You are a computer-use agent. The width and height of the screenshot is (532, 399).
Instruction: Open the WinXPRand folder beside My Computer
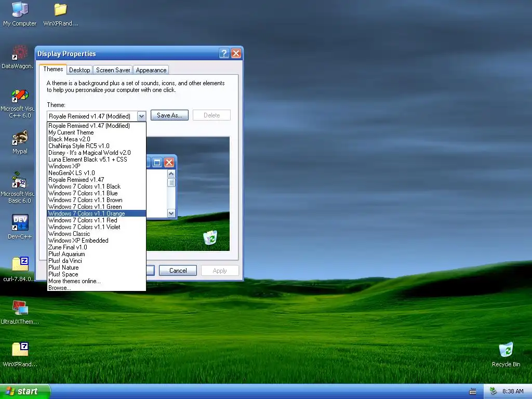click(x=60, y=14)
